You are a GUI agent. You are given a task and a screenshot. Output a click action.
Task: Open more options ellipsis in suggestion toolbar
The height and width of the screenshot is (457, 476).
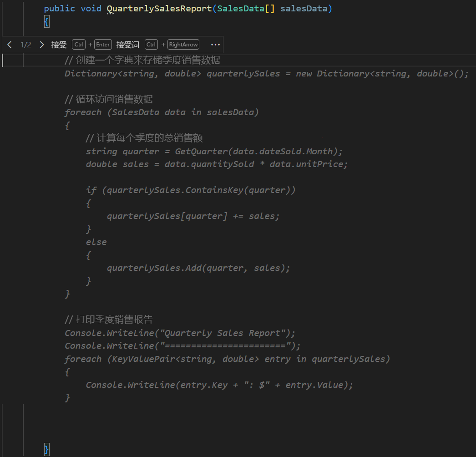coord(215,45)
